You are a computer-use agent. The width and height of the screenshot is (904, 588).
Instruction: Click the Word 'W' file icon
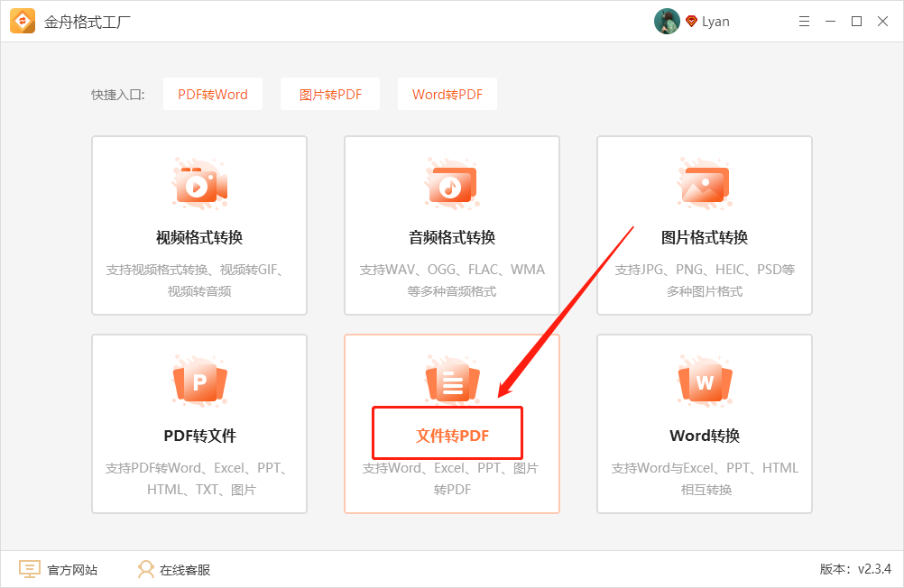pos(705,381)
